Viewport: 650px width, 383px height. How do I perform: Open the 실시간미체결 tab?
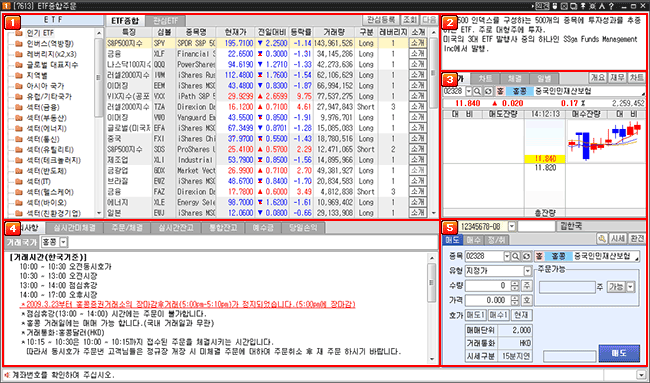click(75, 228)
